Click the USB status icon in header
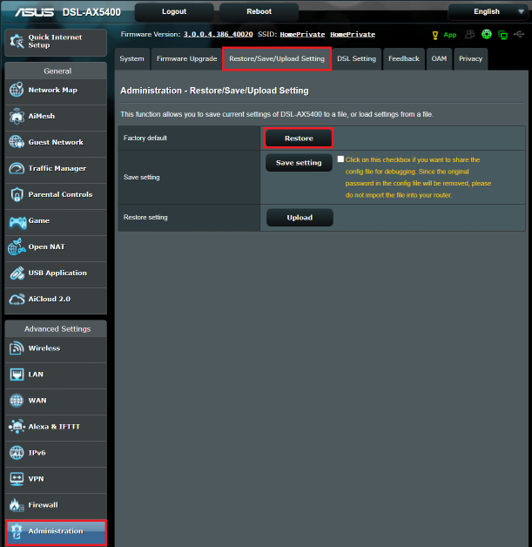 [x=519, y=34]
